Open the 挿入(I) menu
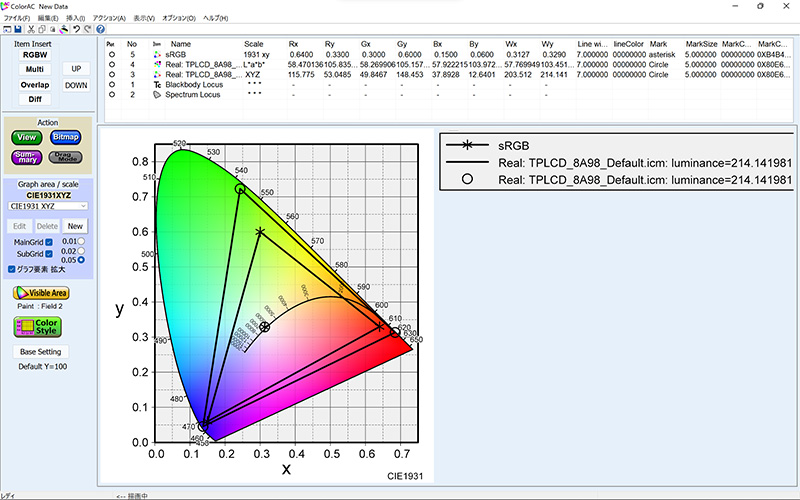The image size is (800, 500). 76,18
